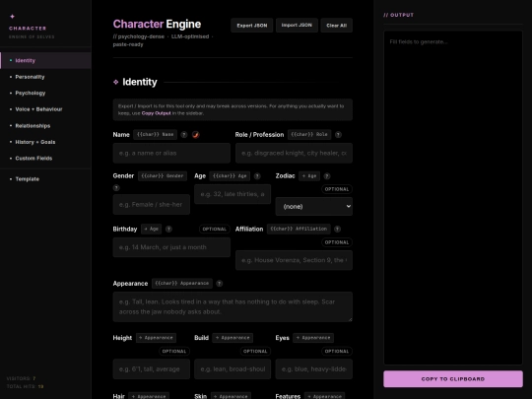
Task: Click the orange round icon beside Name
Action: click(x=196, y=135)
